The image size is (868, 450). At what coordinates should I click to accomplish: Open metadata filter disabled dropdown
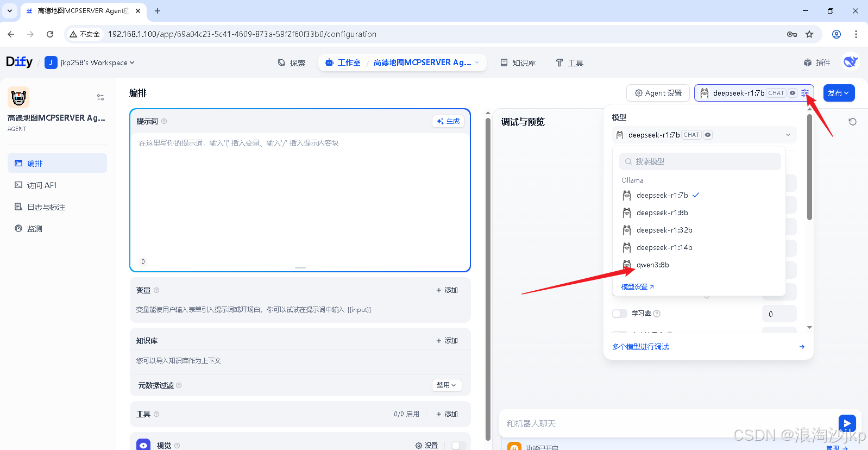446,385
